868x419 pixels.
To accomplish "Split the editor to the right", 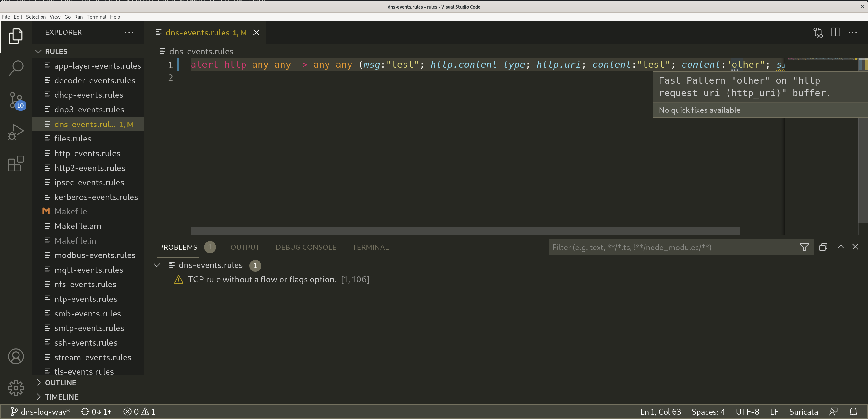I will 835,32.
